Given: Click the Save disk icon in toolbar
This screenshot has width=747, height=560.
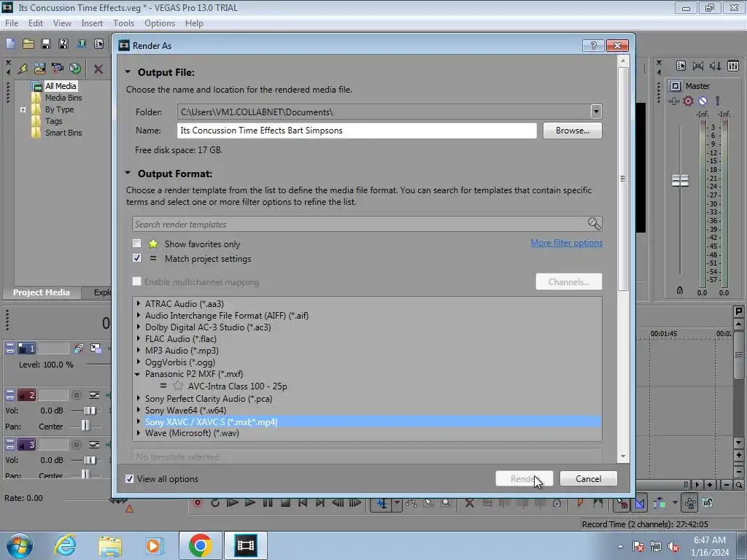Looking at the screenshot, I should (x=46, y=44).
